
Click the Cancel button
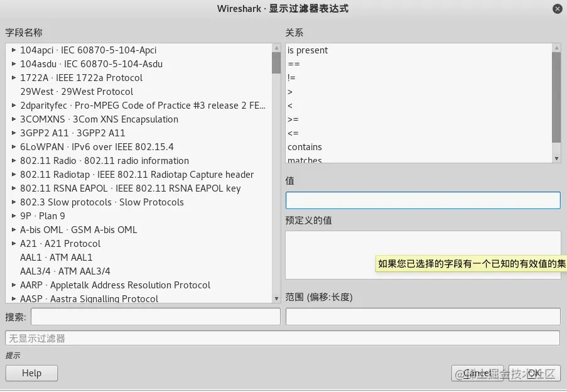point(477,373)
